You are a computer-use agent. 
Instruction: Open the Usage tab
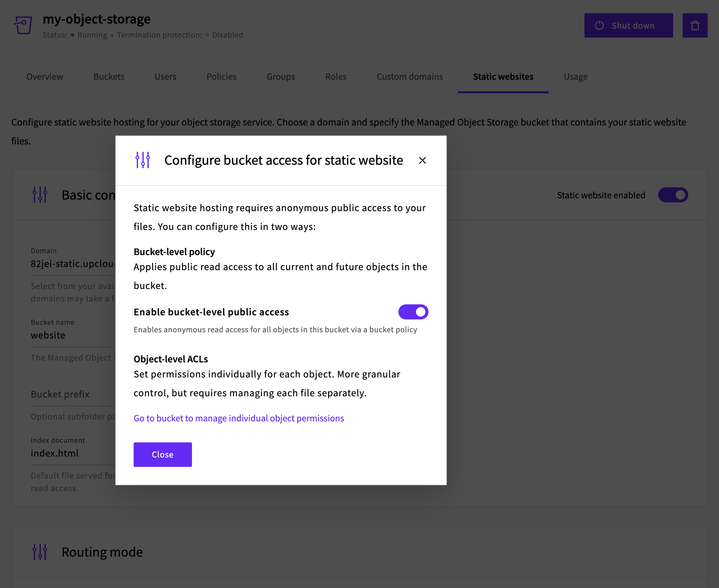point(575,77)
